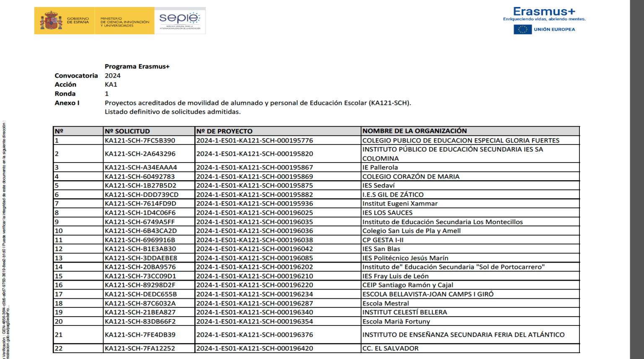Image resolution: width=644 pixels, height=359 pixels.
Task: Select the 'Nº SOLICITUD' column header
Action: click(127, 131)
